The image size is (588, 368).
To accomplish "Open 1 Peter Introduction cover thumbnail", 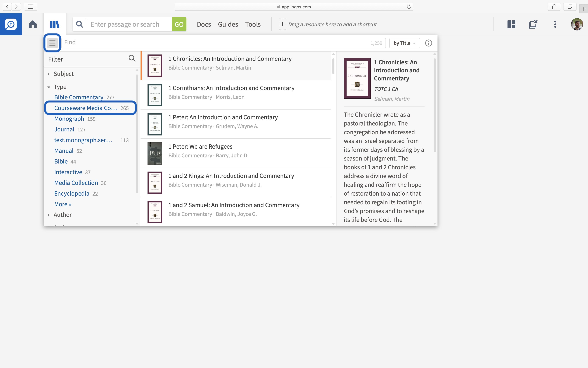I will 155,124.
